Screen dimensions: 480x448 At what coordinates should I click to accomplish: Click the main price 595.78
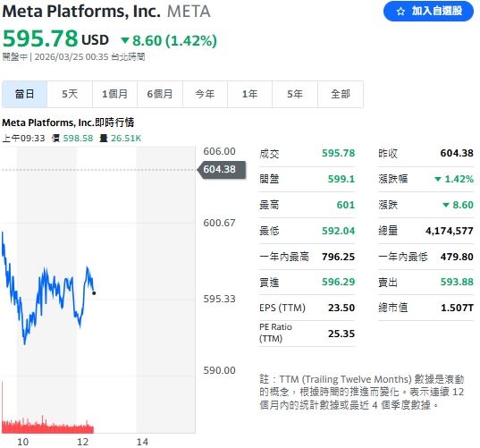click(40, 38)
